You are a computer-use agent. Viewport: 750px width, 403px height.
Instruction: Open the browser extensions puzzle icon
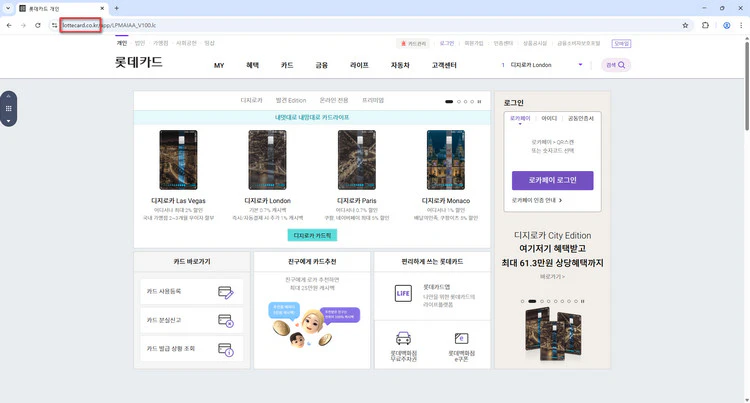(x=705, y=25)
